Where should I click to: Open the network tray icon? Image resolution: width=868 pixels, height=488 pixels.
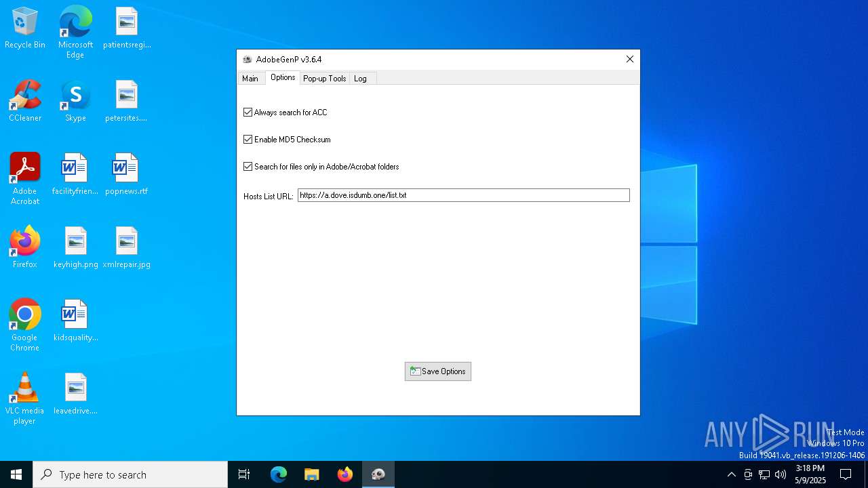point(764,474)
